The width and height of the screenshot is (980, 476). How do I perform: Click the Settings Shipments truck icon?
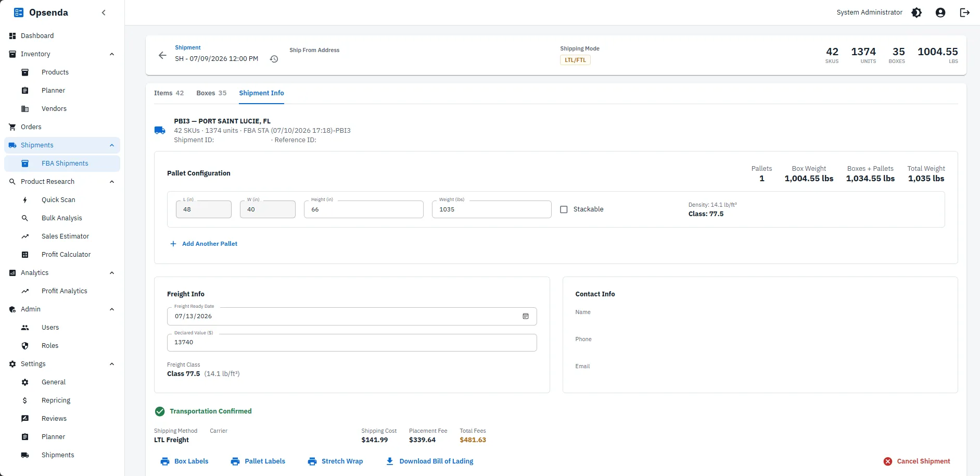coord(25,455)
